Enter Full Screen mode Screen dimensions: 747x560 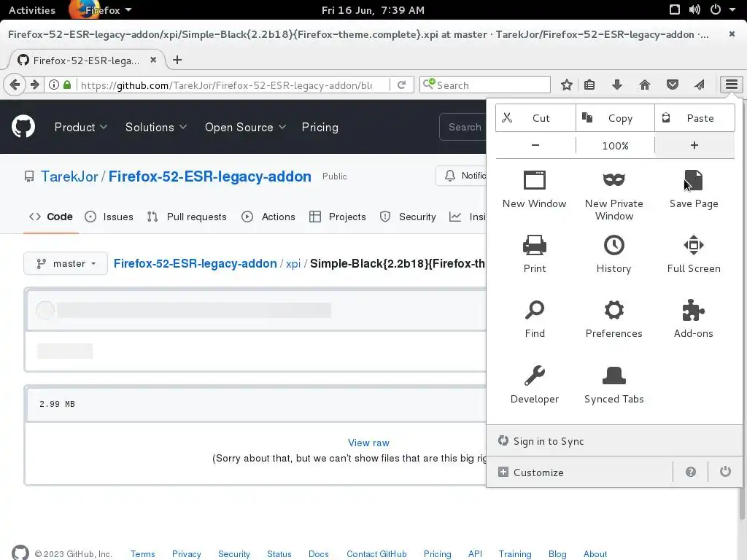point(694,254)
